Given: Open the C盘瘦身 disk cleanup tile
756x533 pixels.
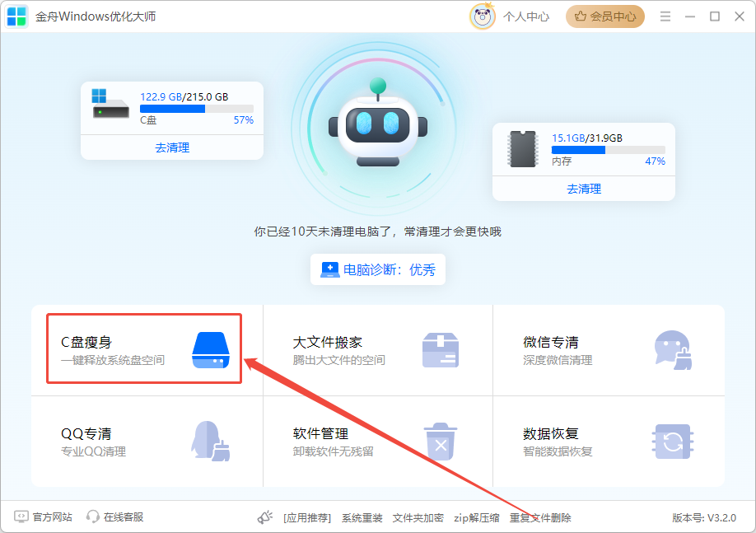Looking at the screenshot, I should pos(144,349).
